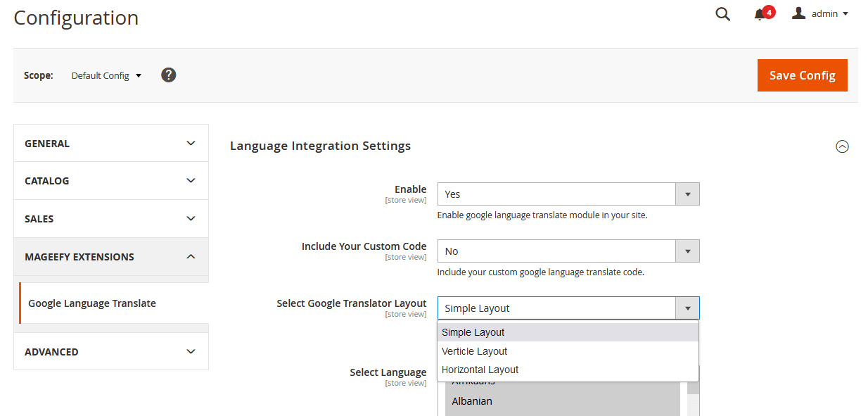Collapse the MAGEEFY EXTENSIONS section

[x=110, y=256]
